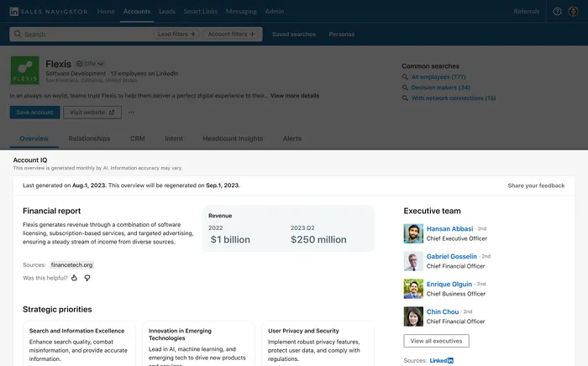Add Lead filters

pos(176,34)
